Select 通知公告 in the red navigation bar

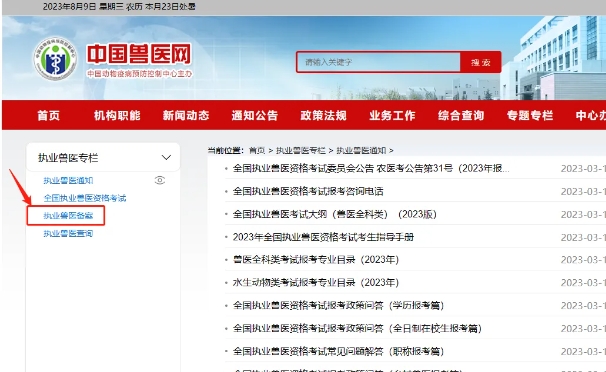click(x=255, y=116)
